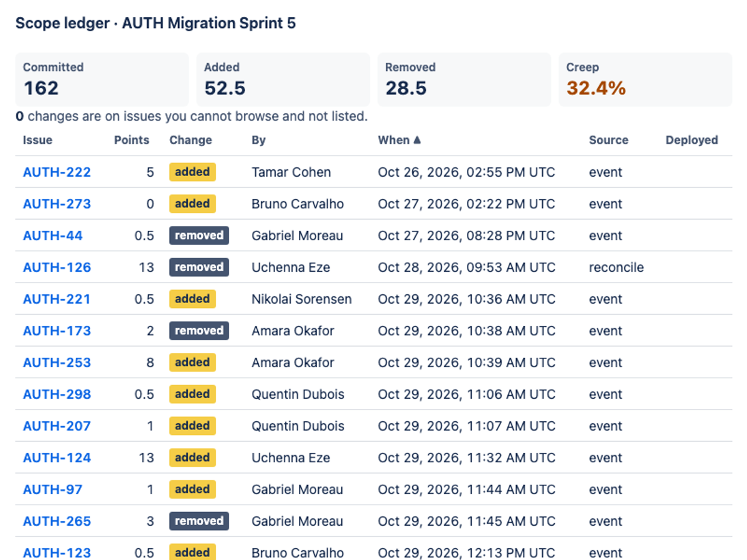This screenshot has height=560, width=747.
Task: Click the points value 13 in AUTH-124 row
Action: [x=146, y=458]
